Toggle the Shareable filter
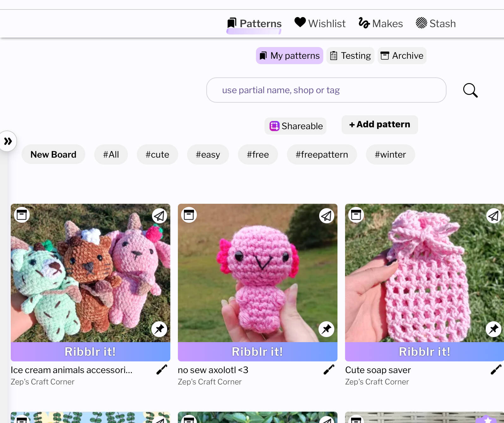 coord(295,126)
